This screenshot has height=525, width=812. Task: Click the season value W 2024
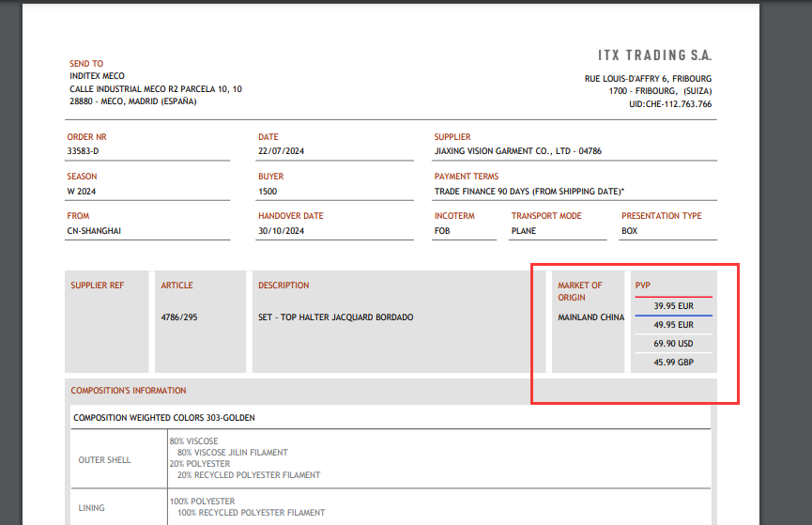click(x=82, y=191)
